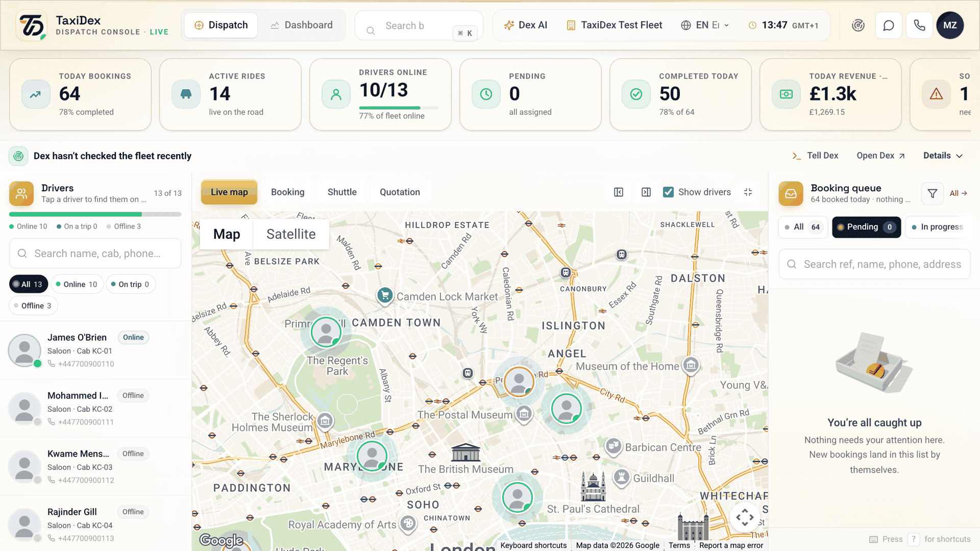Filter drivers by Online 10 chip

(x=77, y=284)
